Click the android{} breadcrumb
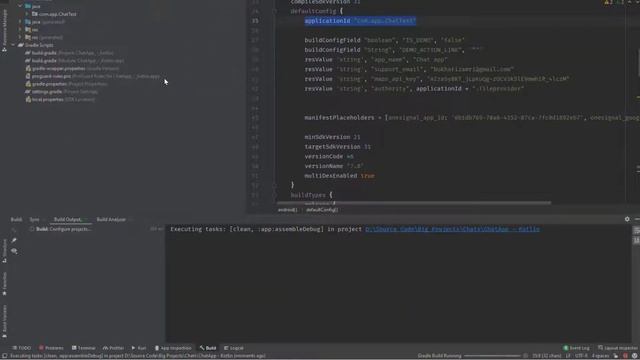The image size is (640, 360). (287, 210)
